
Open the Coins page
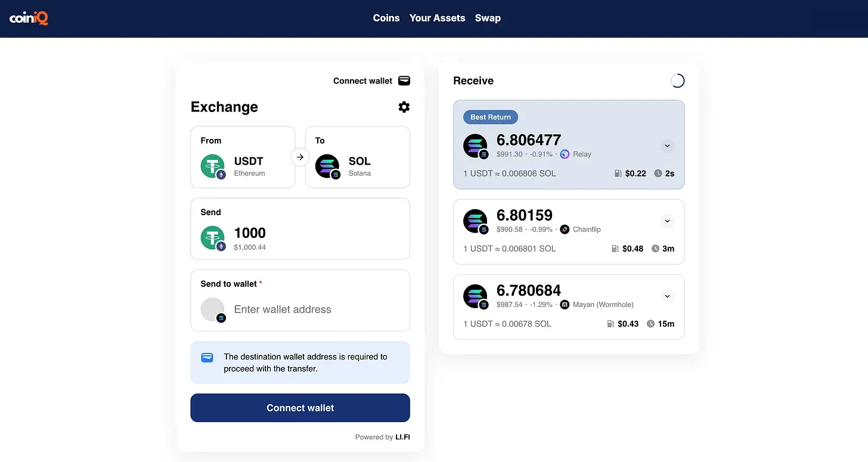coord(386,18)
